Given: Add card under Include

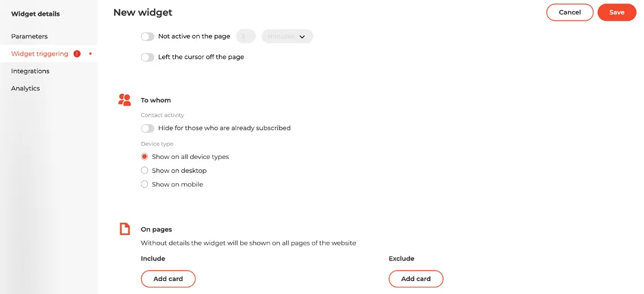Looking at the screenshot, I should (168, 279).
